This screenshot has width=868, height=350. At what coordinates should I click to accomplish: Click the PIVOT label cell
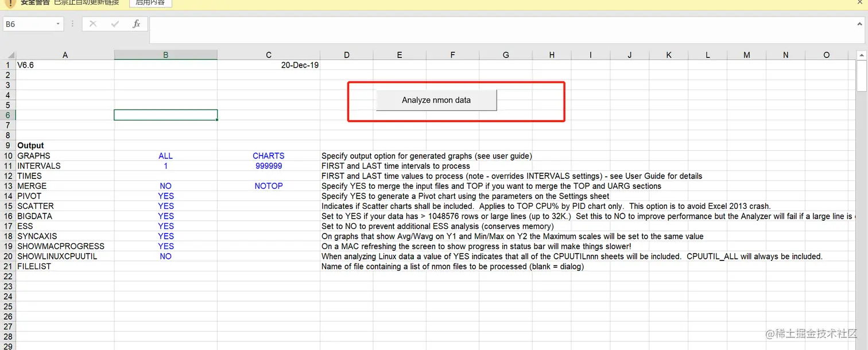[65, 196]
